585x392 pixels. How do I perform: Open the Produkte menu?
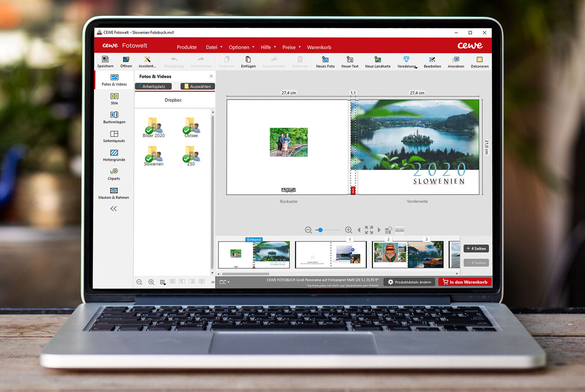[186, 47]
